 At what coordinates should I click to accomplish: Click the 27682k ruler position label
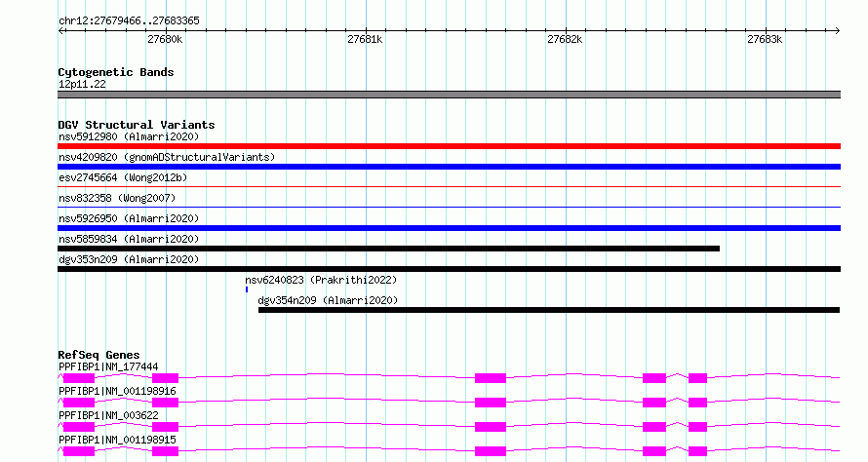[565, 39]
